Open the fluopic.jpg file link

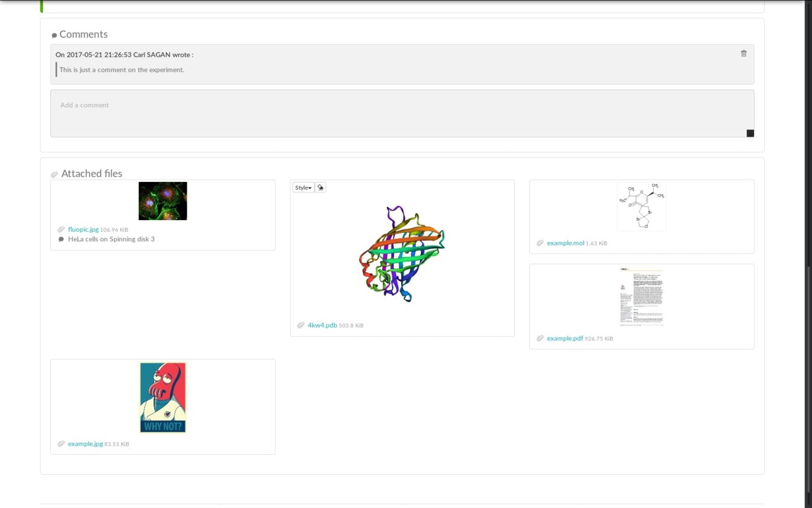click(83, 229)
